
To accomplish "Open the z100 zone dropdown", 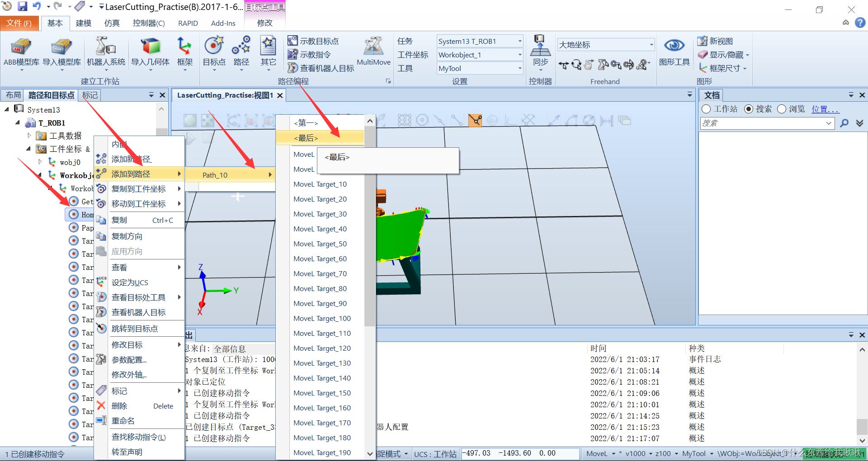I will pyautogui.click(x=676, y=453).
